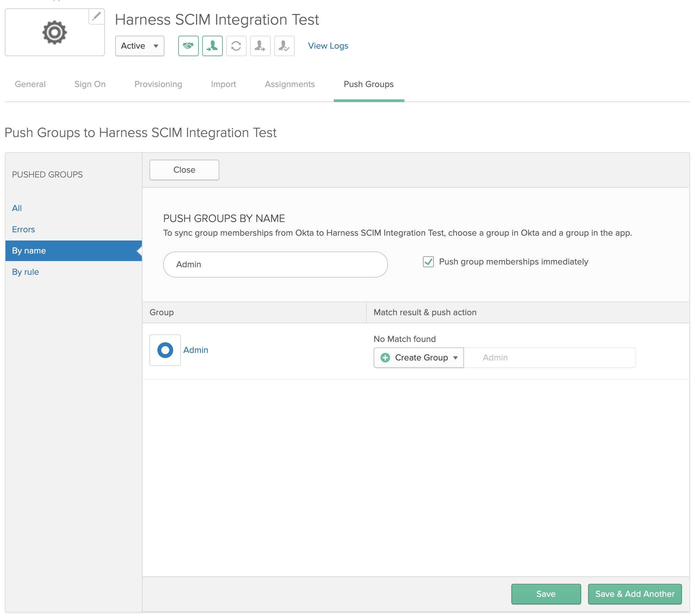This screenshot has height=616, width=695.
Task: Show pushed groups with Errors
Action: pyautogui.click(x=23, y=230)
